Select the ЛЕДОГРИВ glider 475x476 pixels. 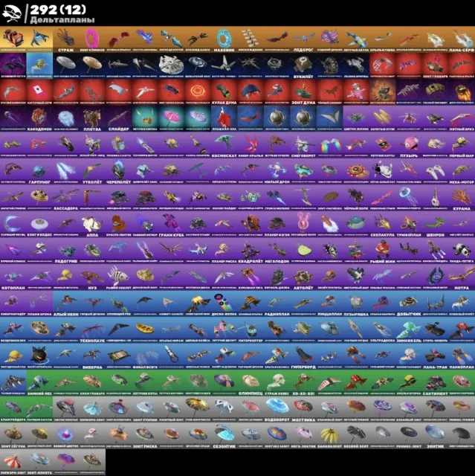[66, 251]
